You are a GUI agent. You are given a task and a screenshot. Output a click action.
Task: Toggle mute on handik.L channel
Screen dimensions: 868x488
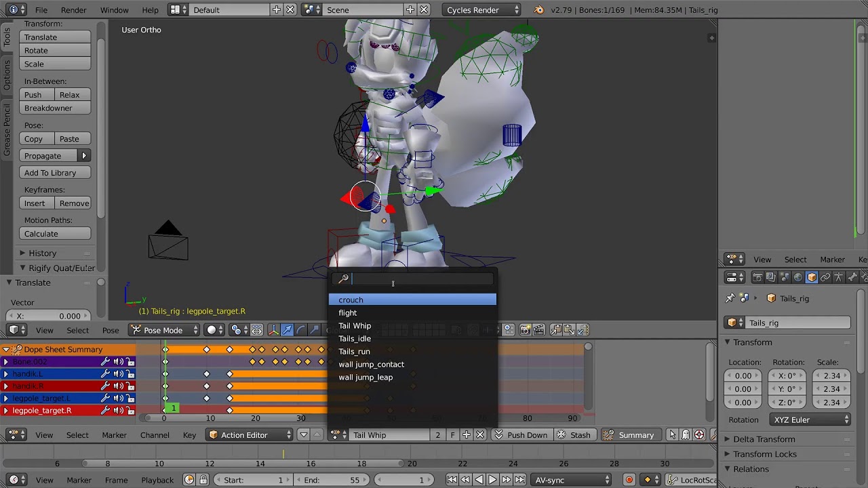click(x=118, y=374)
